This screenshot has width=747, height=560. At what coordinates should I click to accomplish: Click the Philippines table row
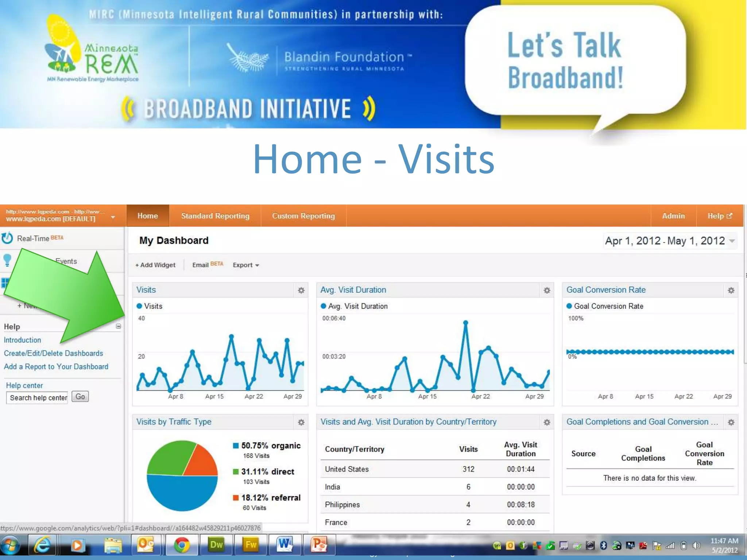tap(435, 505)
